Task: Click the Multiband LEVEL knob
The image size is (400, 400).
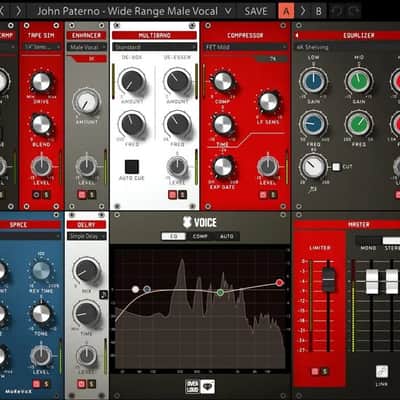Action: tap(177, 166)
